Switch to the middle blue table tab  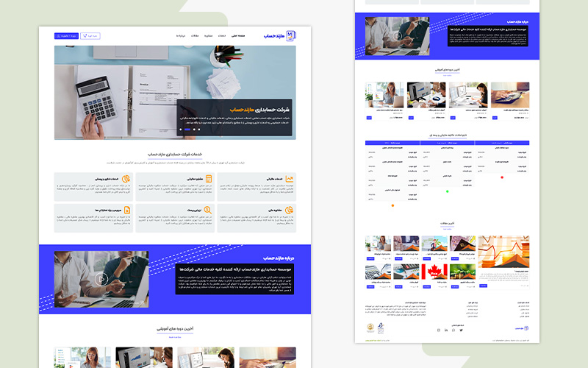448,143
